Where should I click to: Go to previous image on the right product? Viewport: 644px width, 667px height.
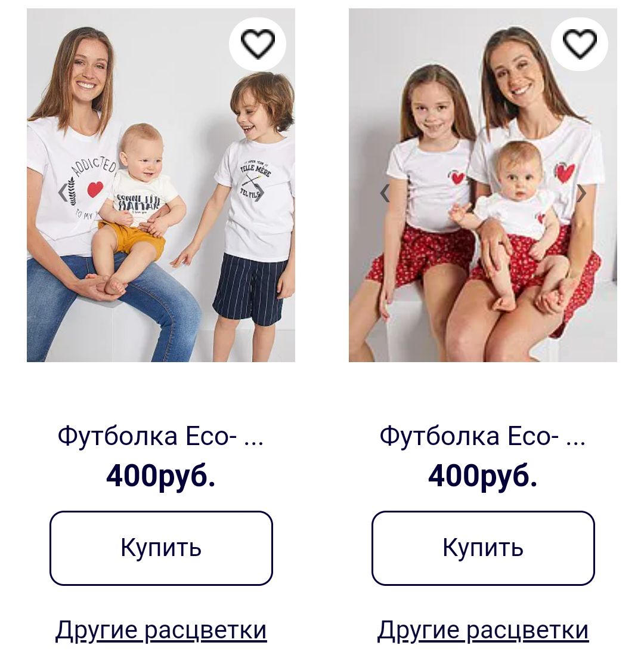tap(385, 193)
